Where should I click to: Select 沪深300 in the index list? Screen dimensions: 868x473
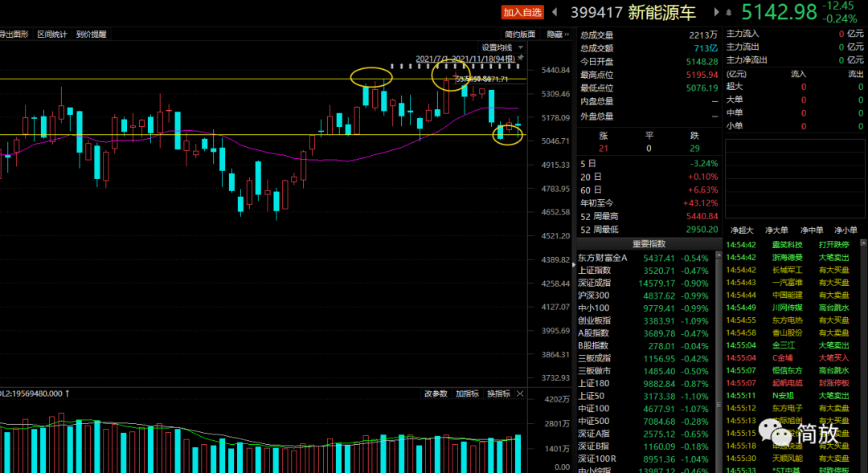tap(595, 296)
